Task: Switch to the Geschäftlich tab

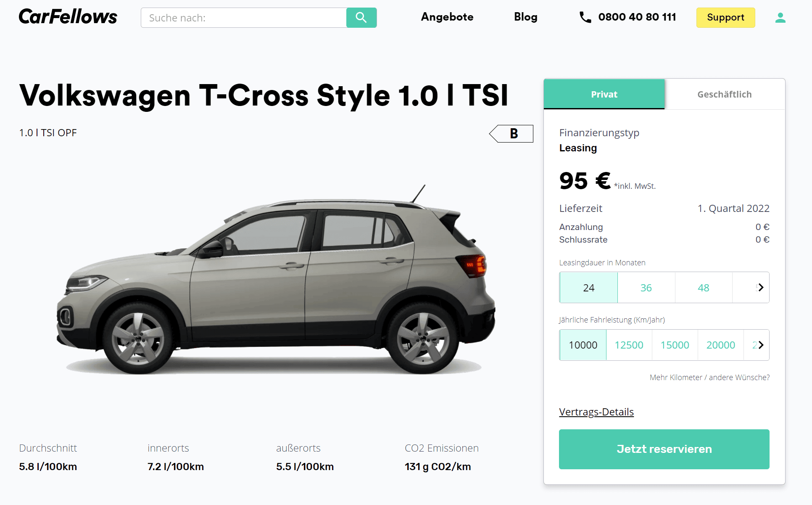Action: coord(725,94)
